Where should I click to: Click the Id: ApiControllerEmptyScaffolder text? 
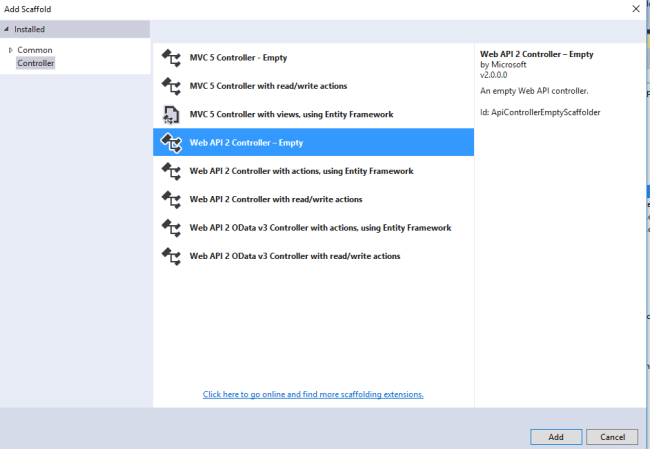click(x=540, y=112)
